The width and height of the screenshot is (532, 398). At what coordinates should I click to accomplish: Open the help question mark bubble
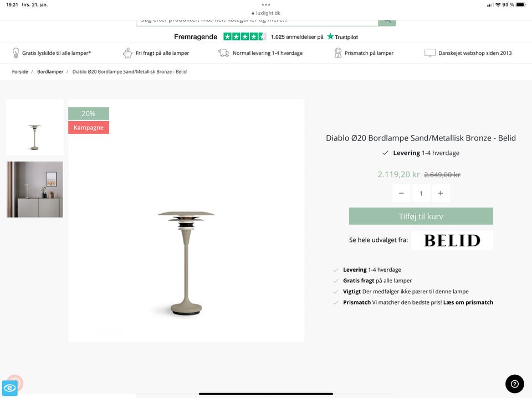coord(514,384)
